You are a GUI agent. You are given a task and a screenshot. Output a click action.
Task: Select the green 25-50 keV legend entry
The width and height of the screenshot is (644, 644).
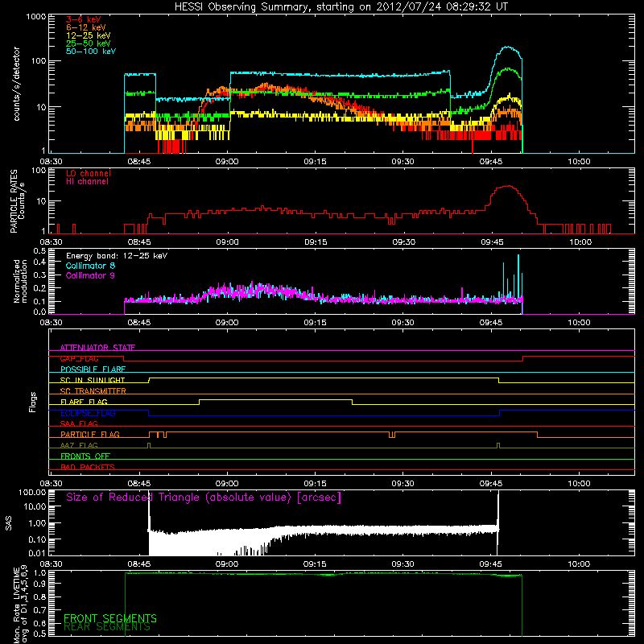click(x=88, y=43)
